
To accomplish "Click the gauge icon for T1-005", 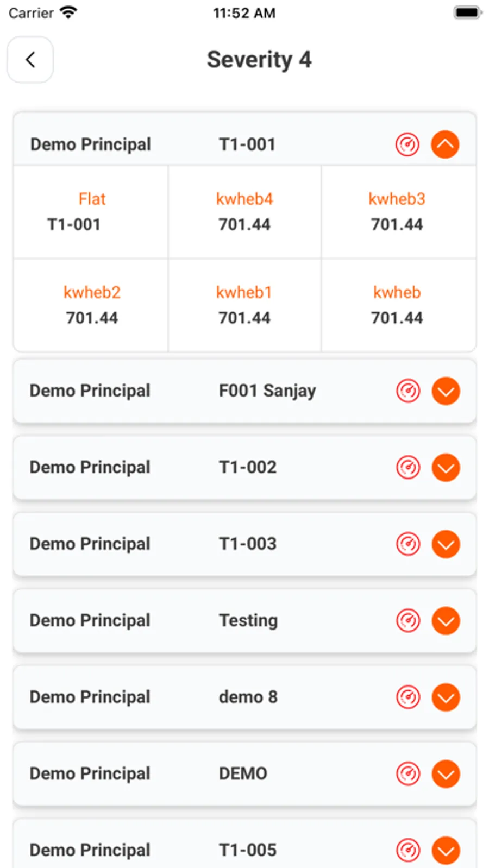I will click(408, 850).
